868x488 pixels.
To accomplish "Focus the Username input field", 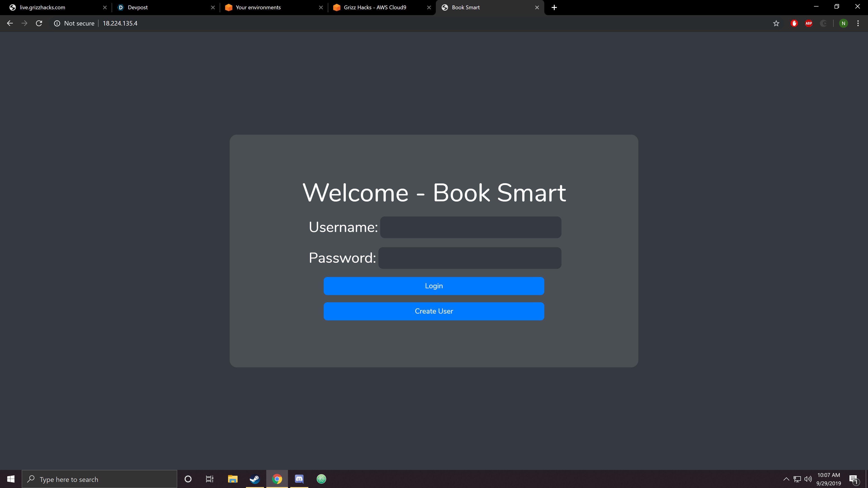I will [470, 227].
